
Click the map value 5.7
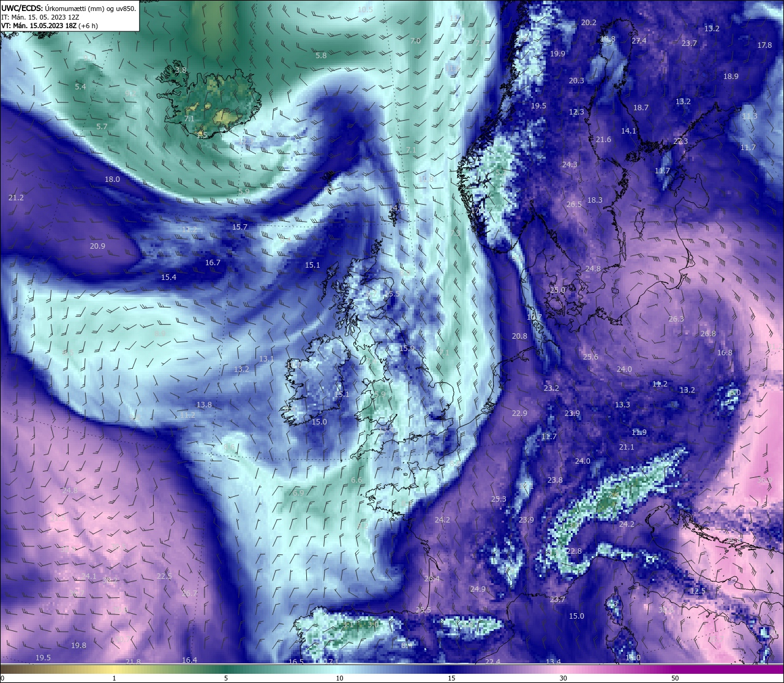102,126
